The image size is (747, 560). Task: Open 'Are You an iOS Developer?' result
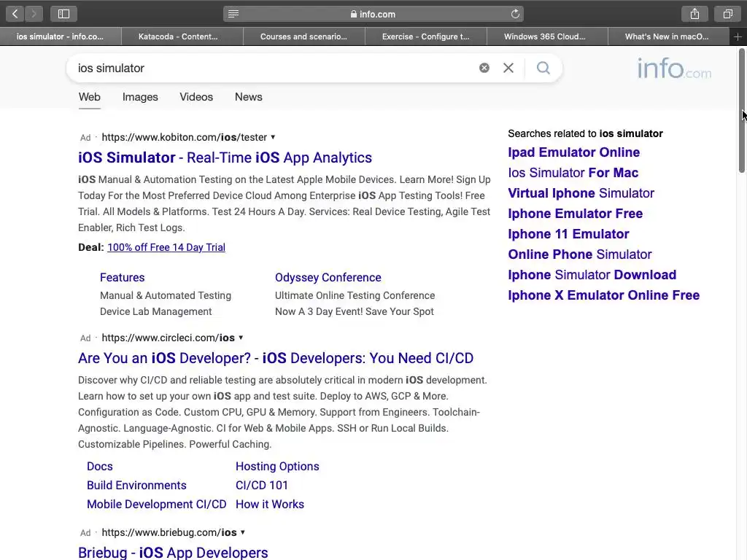tap(276, 358)
